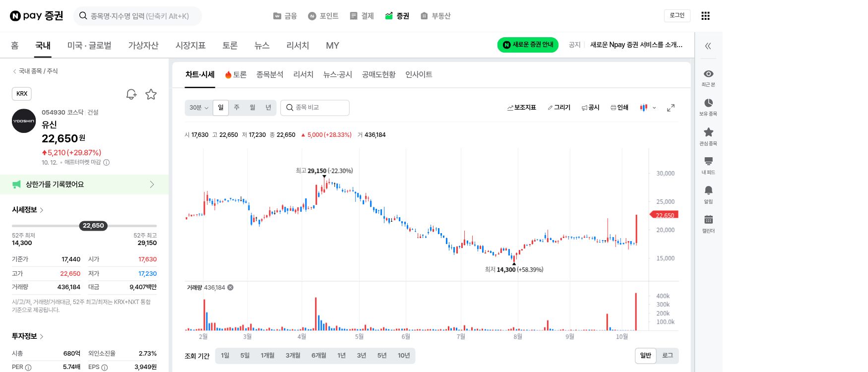The width and height of the screenshot is (868, 372).
Task: Click the 공시 megaphone tool
Action: point(591,108)
